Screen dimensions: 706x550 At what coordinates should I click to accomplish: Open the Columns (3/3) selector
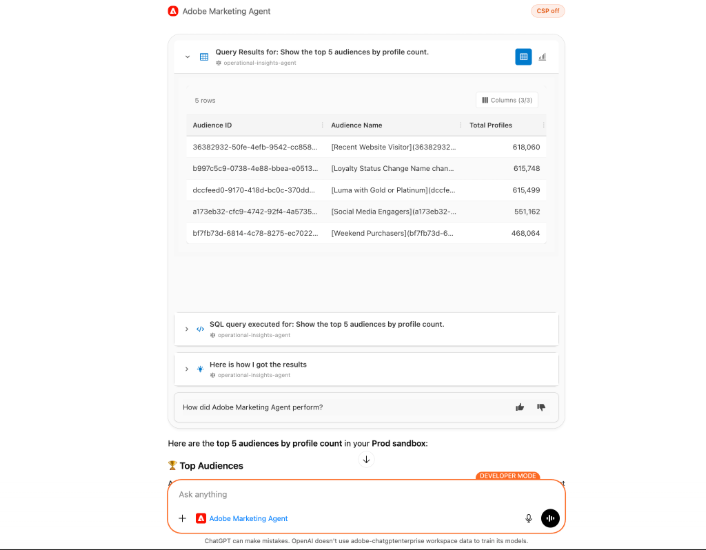(x=508, y=100)
